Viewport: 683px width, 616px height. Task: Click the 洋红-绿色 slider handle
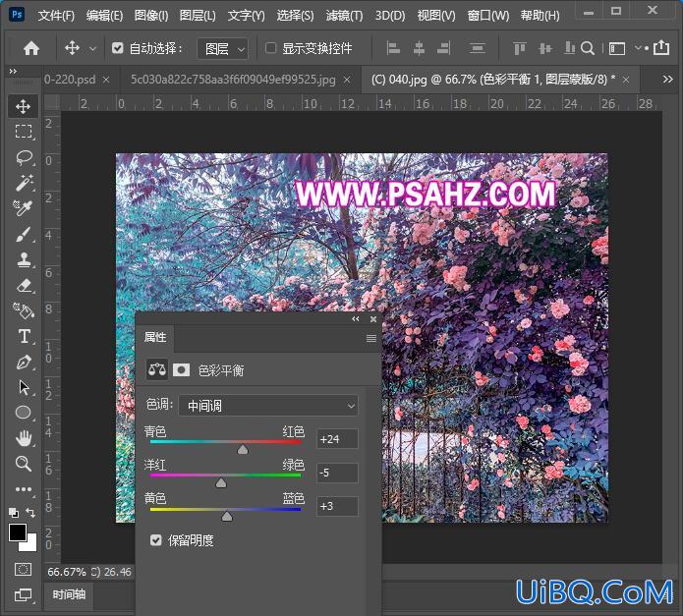point(221,482)
